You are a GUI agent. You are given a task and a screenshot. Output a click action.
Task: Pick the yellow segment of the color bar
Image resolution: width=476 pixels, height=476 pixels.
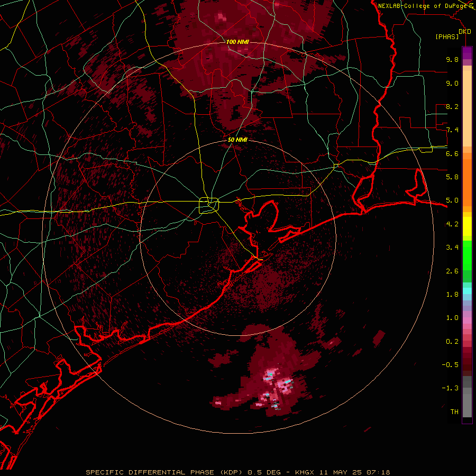467,226
